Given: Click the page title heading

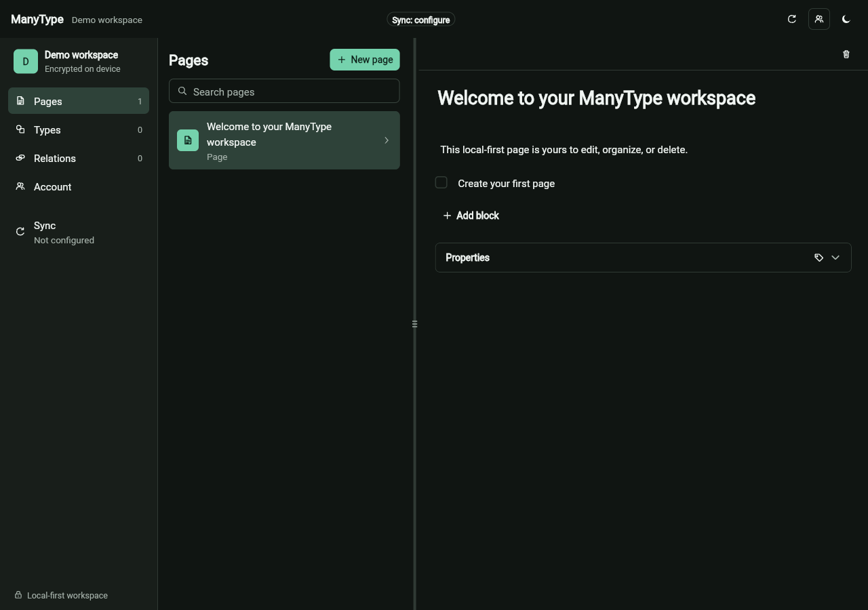Looking at the screenshot, I should point(596,98).
